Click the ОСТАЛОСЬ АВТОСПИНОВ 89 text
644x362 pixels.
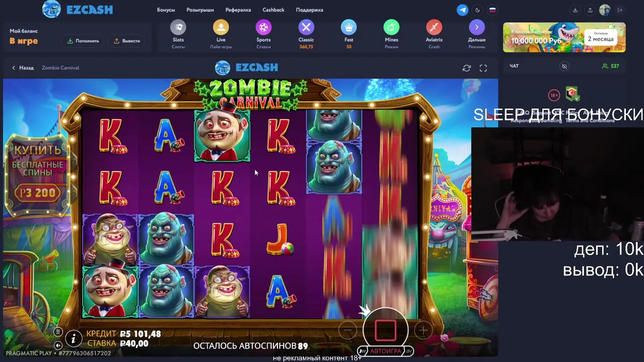click(251, 346)
